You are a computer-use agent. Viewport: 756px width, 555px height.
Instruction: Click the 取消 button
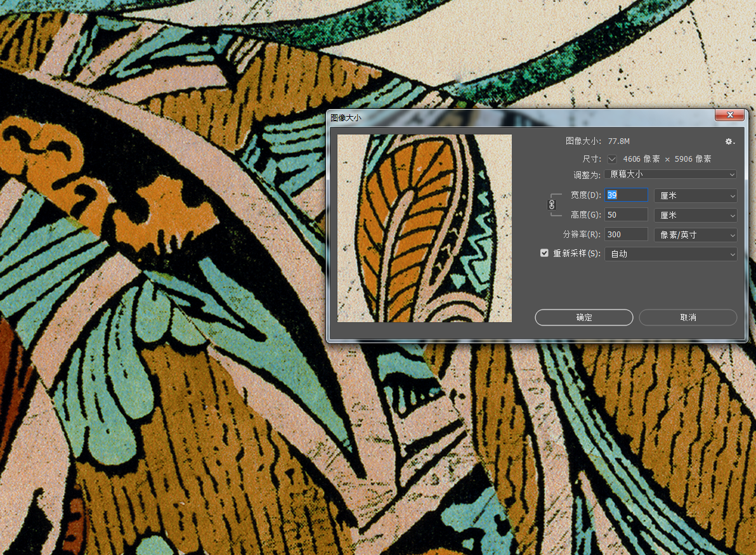688,317
